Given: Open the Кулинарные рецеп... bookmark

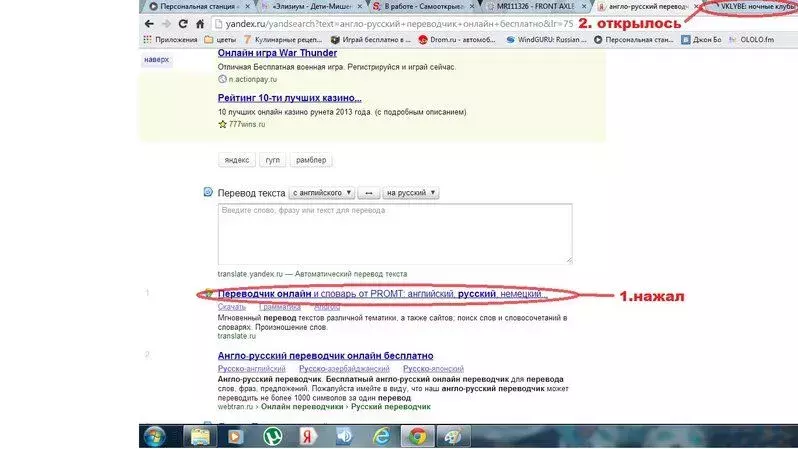Looking at the screenshot, I should pyautogui.click(x=282, y=40).
